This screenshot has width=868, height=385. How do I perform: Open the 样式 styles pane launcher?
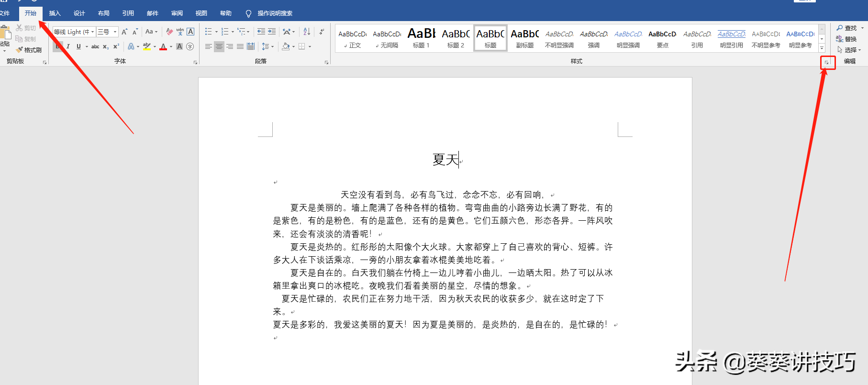click(x=827, y=62)
